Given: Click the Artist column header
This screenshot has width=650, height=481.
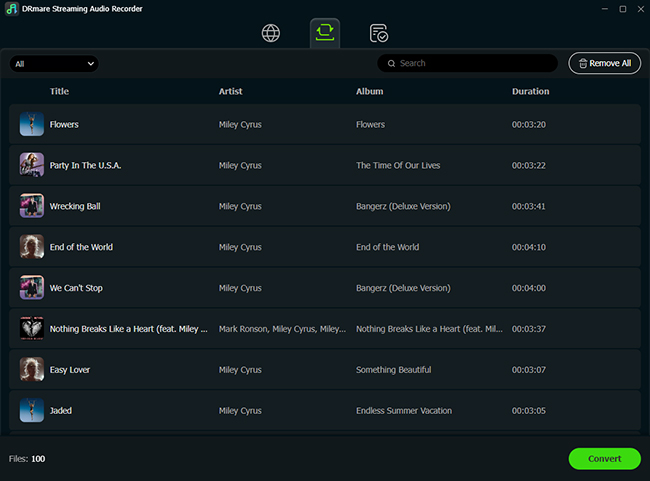Looking at the screenshot, I should (230, 91).
